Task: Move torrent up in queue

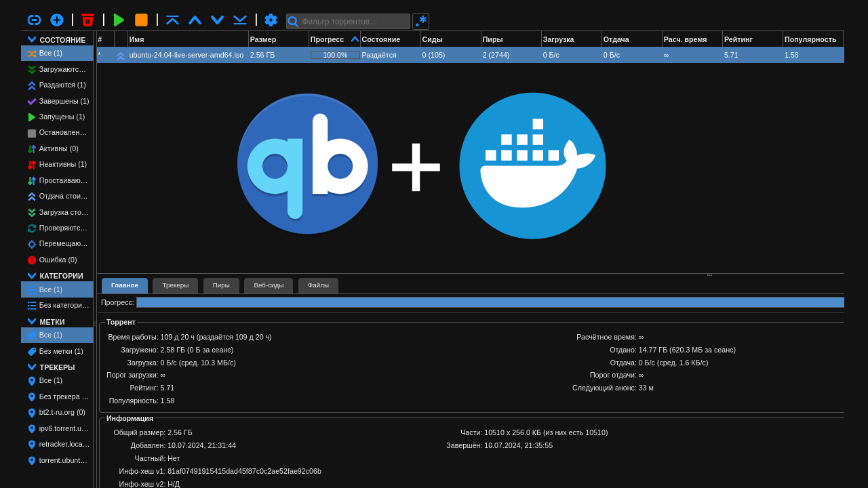Action: pos(195,20)
